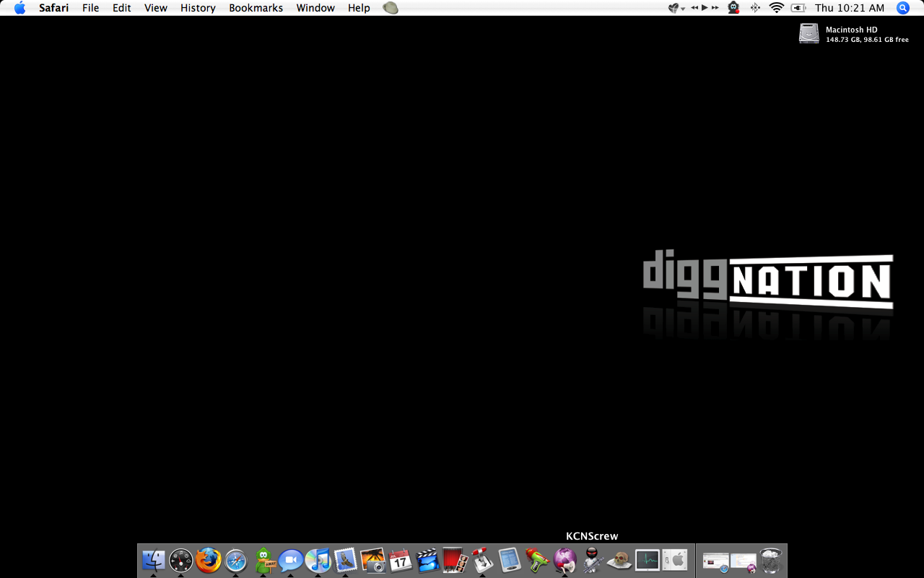
Task: Open the Trash in the Dock
Action: tap(771, 560)
